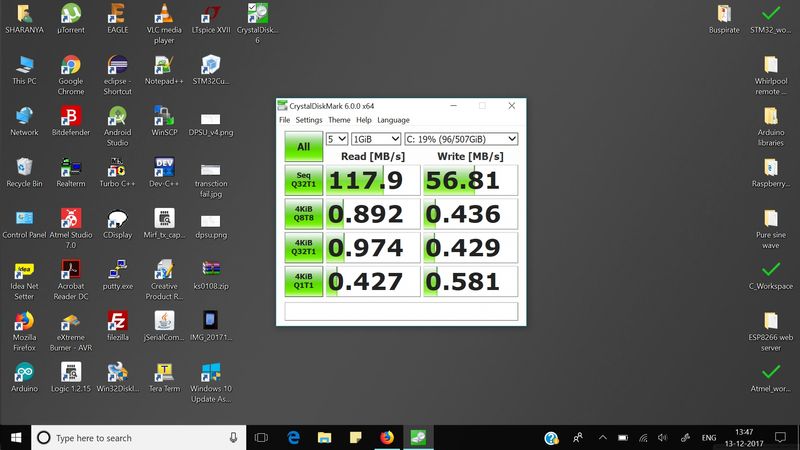The height and width of the screenshot is (450, 800).
Task: Click the 56.81 sequential write result
Action: click(x=470, y=180)
